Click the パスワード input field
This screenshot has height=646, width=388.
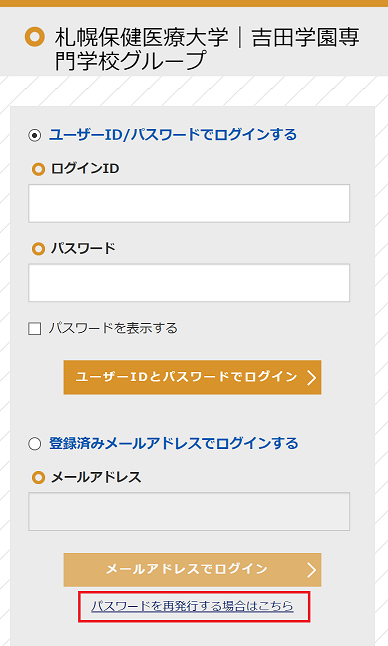click(x=189, y=283)
